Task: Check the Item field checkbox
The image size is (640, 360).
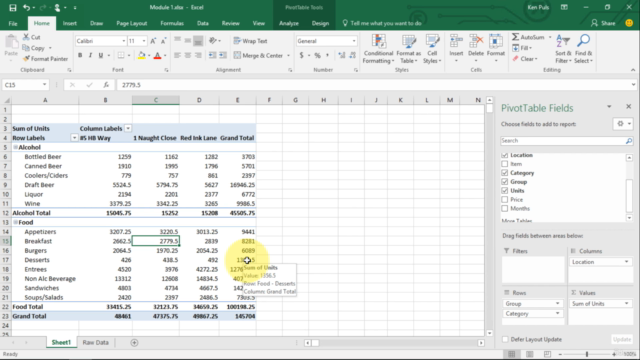Action: click(x=504, y=164)
